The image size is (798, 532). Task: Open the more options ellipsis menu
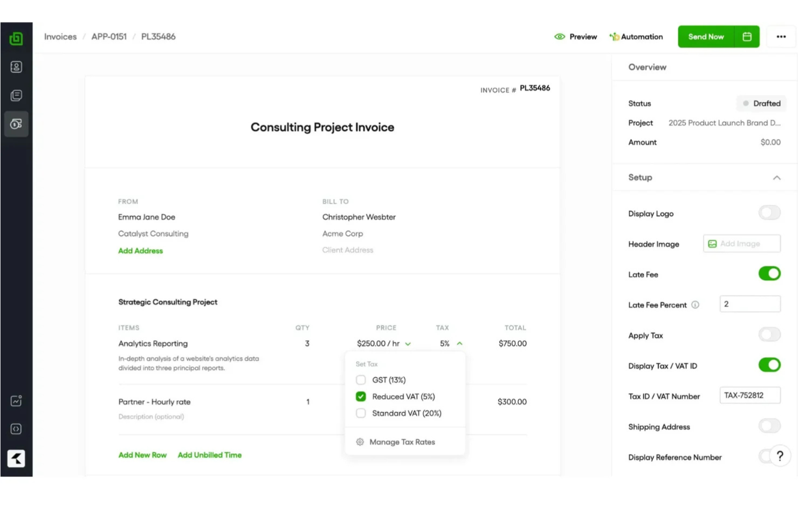[x=781, y=36]
